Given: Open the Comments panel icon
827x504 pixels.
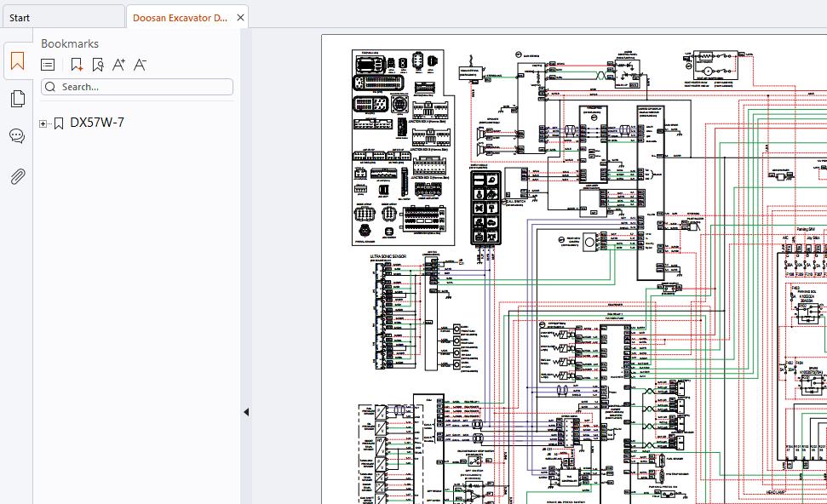Looking at the screenshot, I should [17, 136].
